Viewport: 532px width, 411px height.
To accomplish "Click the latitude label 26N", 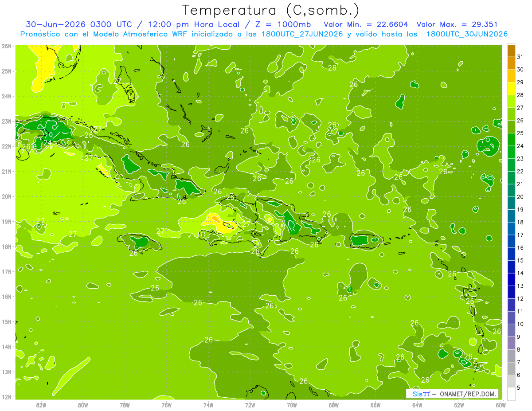I will (7, 46).
